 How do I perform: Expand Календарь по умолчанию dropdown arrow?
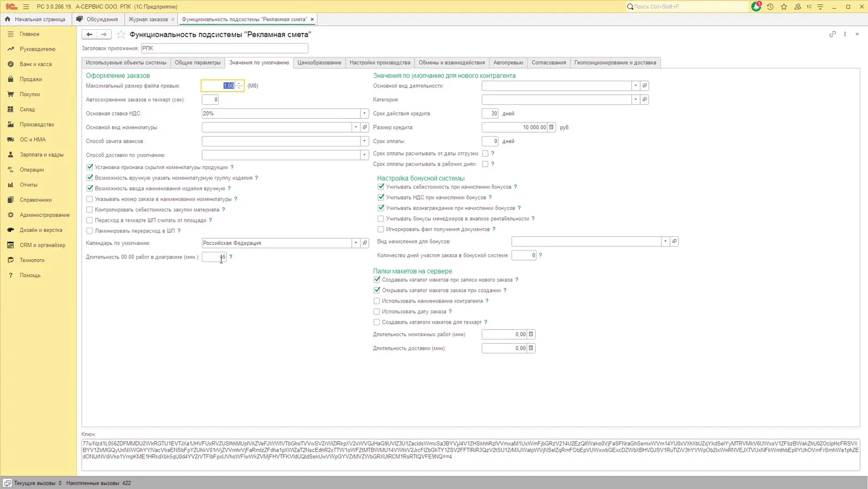(356, 243)
